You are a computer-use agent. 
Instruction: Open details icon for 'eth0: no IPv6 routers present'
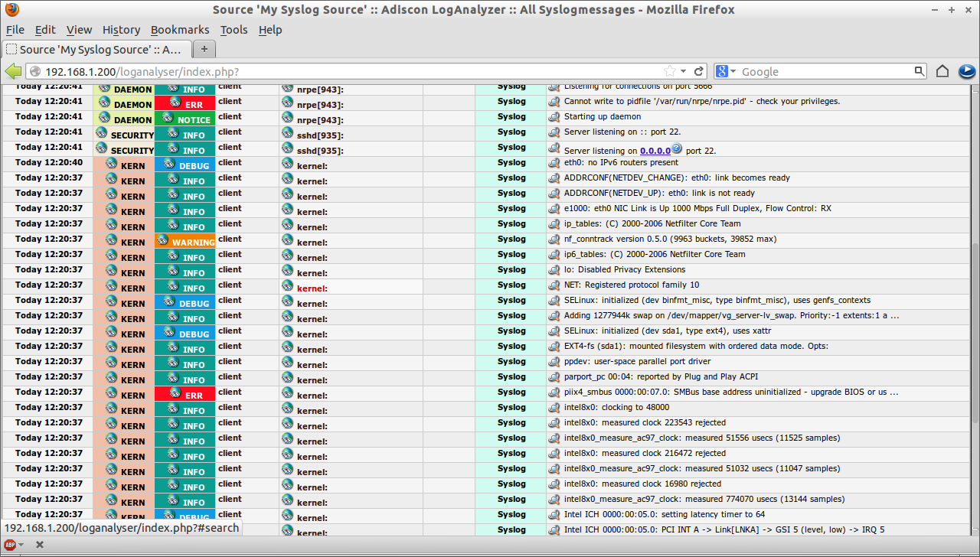(554, 163)
